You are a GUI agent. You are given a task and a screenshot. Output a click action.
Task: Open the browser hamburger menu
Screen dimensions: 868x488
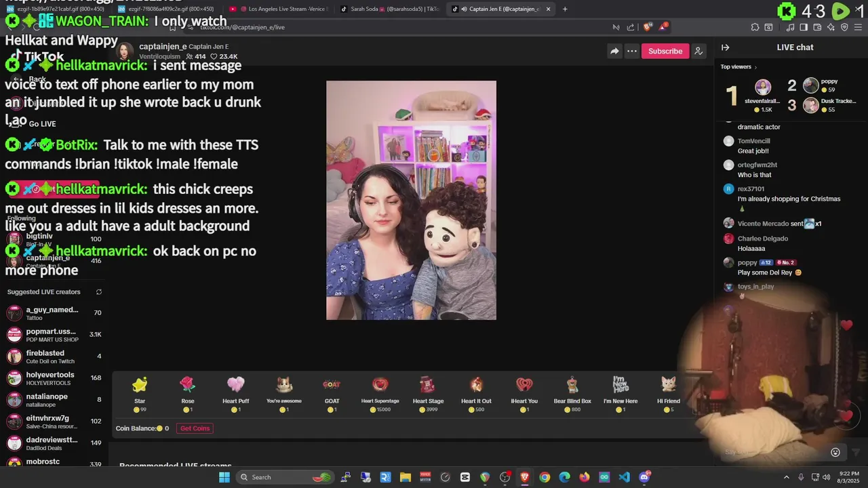click(x=858, y=27)
